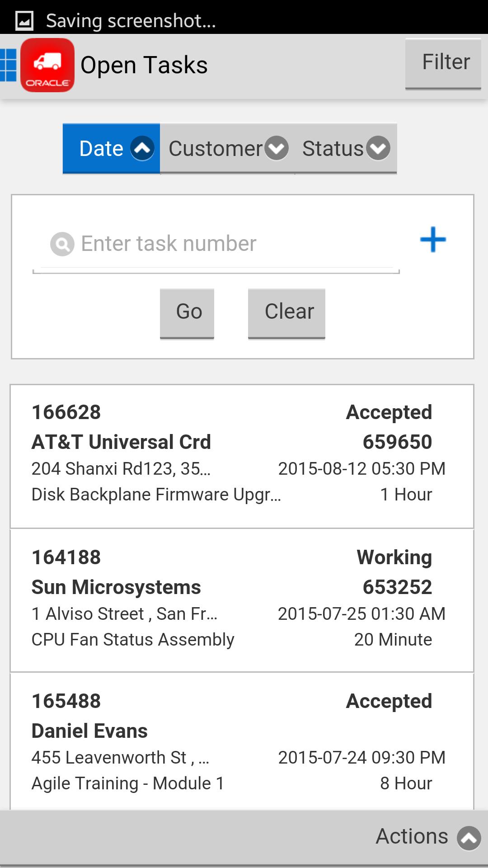The image size is (488, 868).
Task: Sort tasks by Status tab
Action: [x=333, y=148]
